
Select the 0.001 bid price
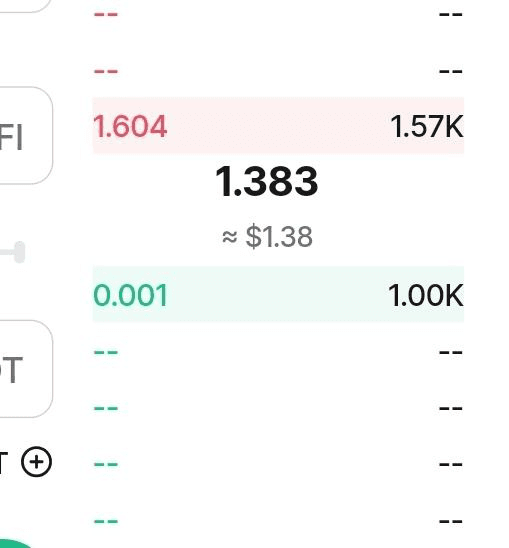[130, 295]
